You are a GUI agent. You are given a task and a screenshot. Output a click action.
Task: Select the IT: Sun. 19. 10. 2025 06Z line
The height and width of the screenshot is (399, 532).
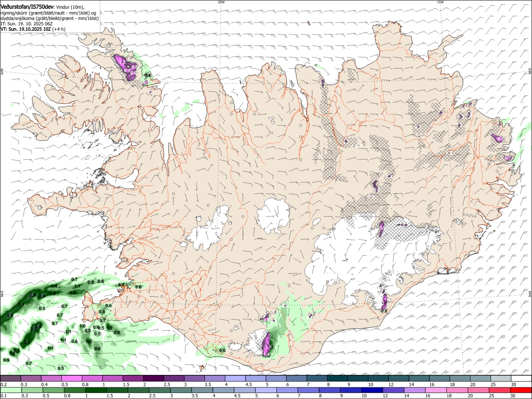(26, 24)
